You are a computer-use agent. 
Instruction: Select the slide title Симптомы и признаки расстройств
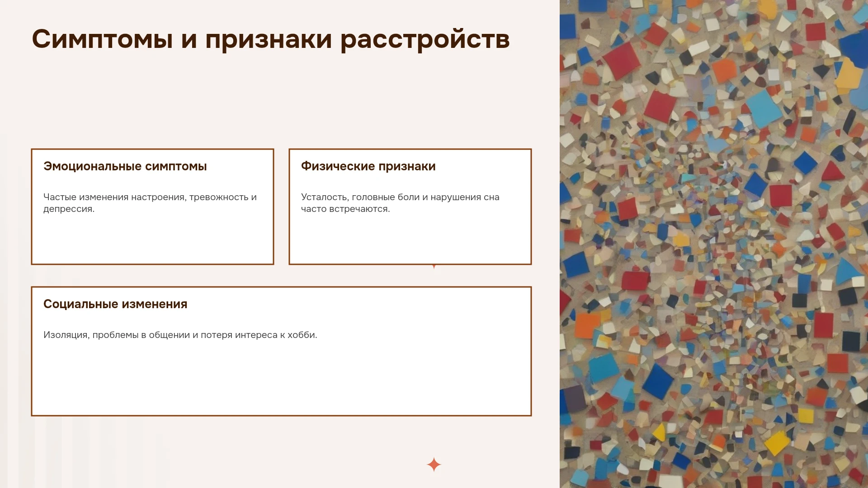tap(271, 39)
